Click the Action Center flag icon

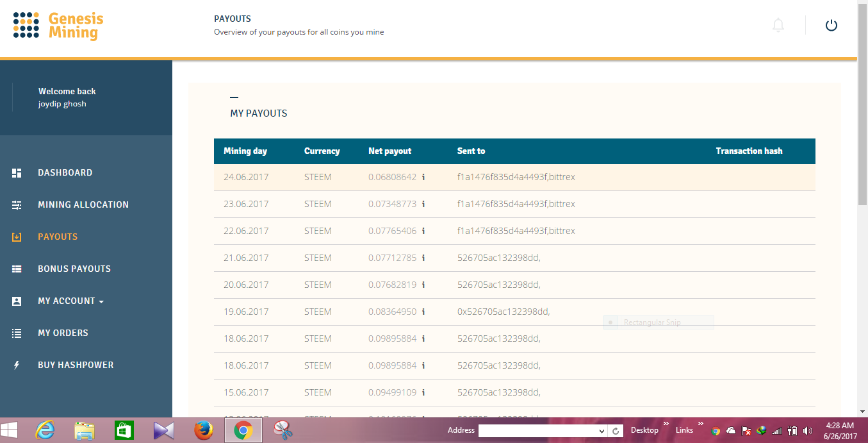746,431
